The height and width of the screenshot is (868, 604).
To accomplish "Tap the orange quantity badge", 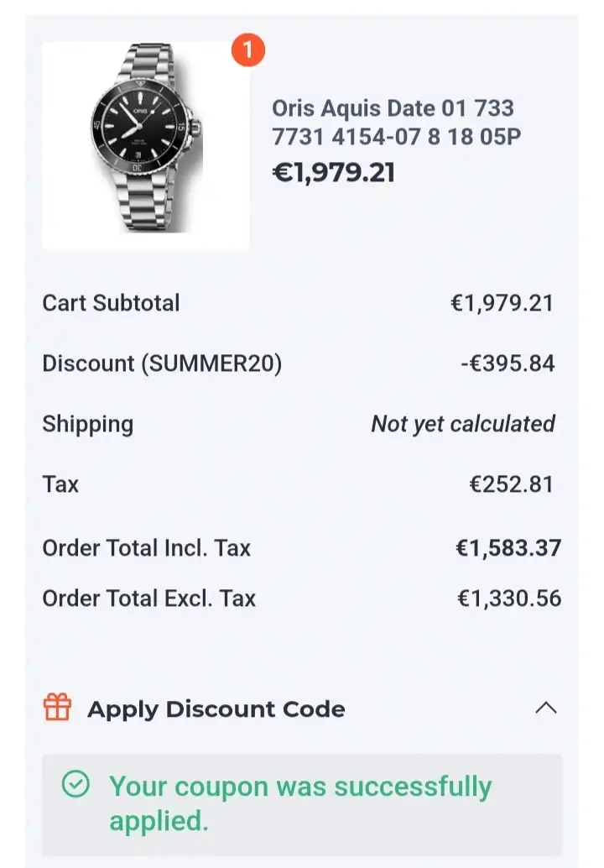I will tap(247, 52).
